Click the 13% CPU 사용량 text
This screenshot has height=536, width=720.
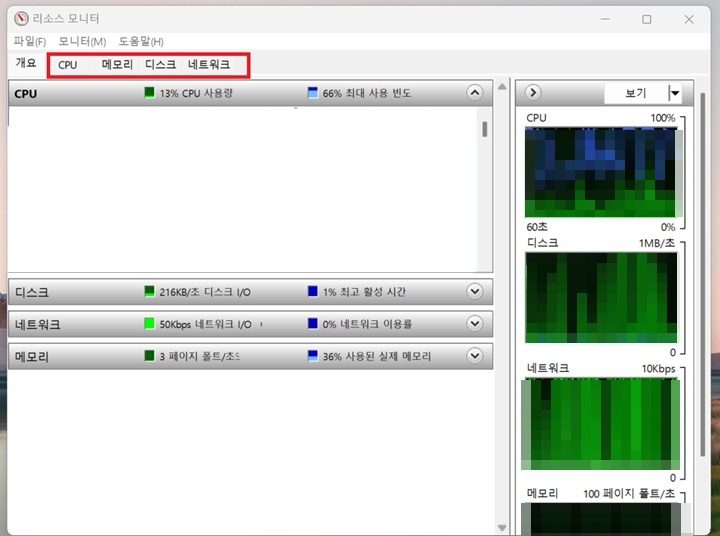tap(196, 93)
